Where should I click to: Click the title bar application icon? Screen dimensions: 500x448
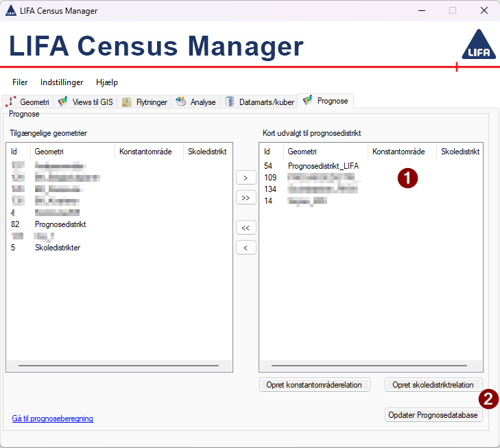click(x=10, y=11)
